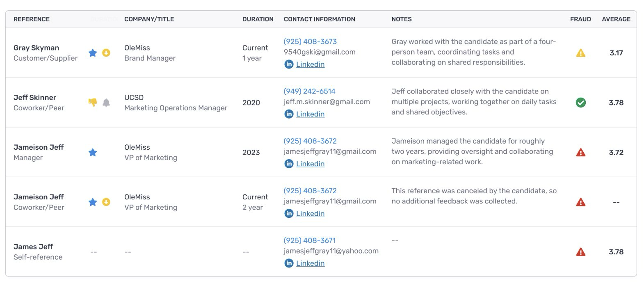Click the red fraud alert for James Jeff
The width and height of the screenshot is (644, 288).
coord(580,252)
